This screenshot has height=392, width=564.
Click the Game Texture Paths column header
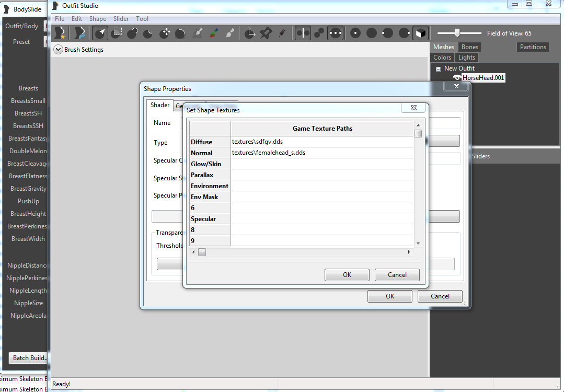(x=322, y=129)
